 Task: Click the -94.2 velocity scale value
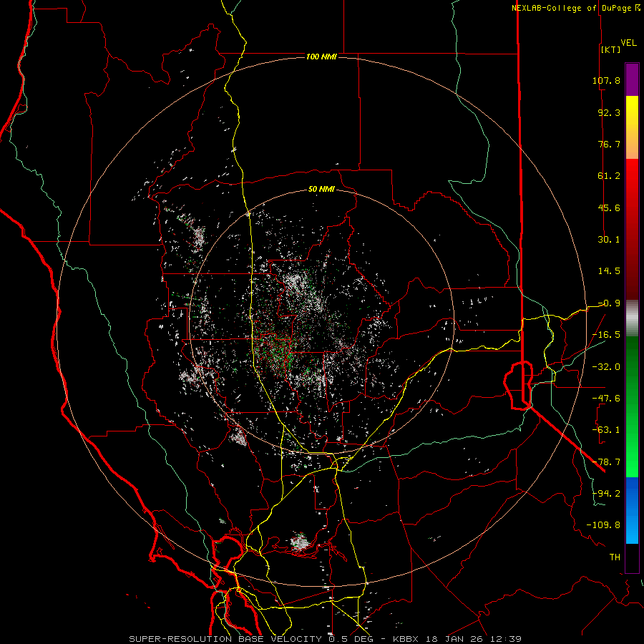pyautogui.click(x=606, y=494)
